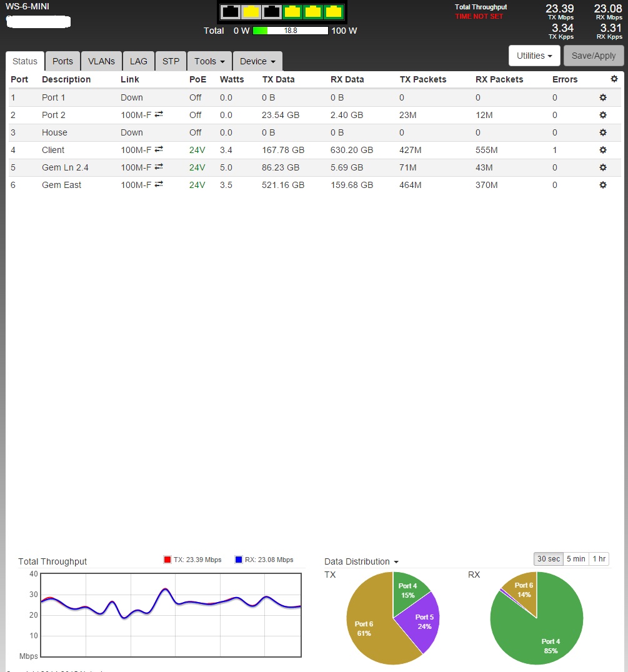
Task: Click the first port jack icon
Action: tap(231, 11)
